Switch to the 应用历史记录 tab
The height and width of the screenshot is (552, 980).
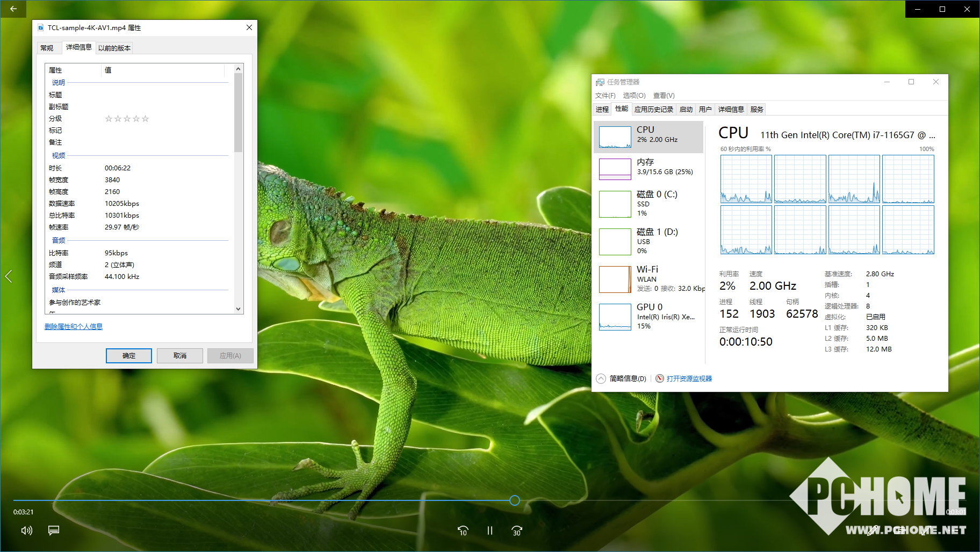[x=653, y=109]
